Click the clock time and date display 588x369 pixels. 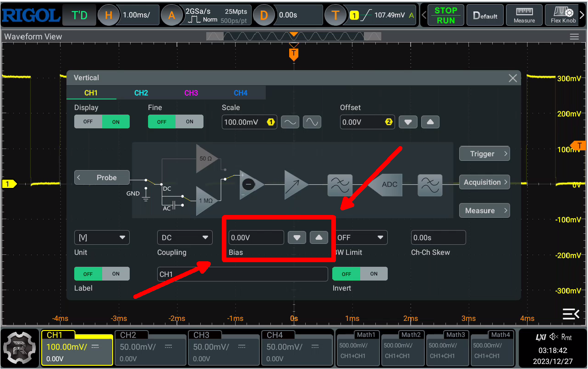pyautogui.click(x=553, y=356)
